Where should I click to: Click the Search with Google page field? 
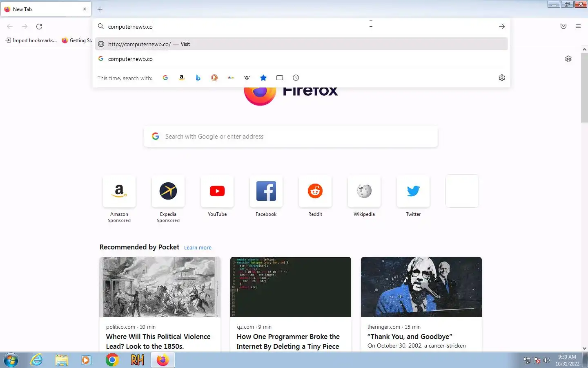291,137
